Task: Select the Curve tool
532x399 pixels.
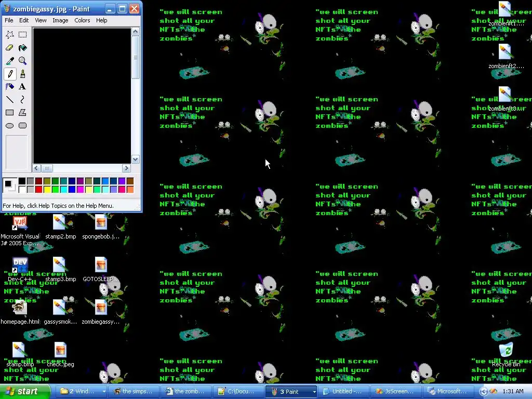Action: click(x=22, y=99)
